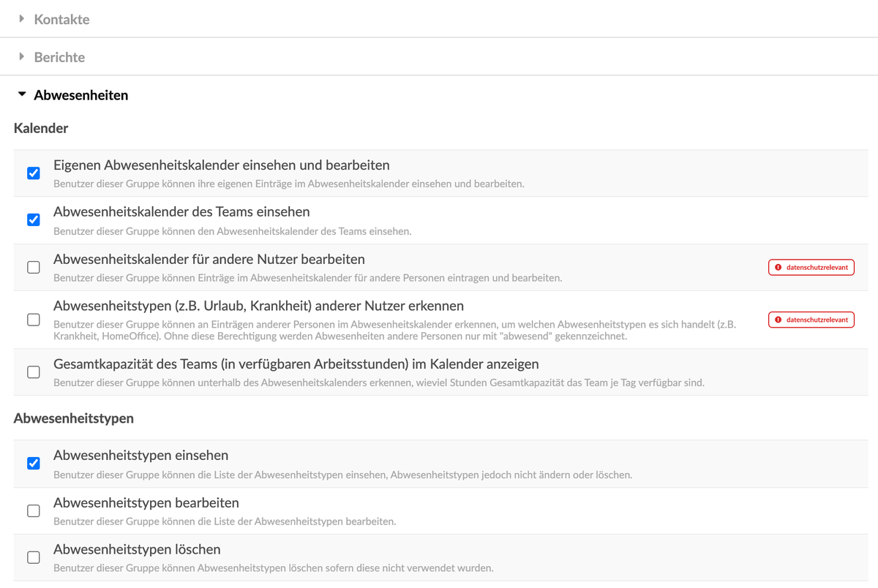Click label 'Eigenen Abwesenheitskalender einsehen und bearbeiten'

[x=222, y=165]
